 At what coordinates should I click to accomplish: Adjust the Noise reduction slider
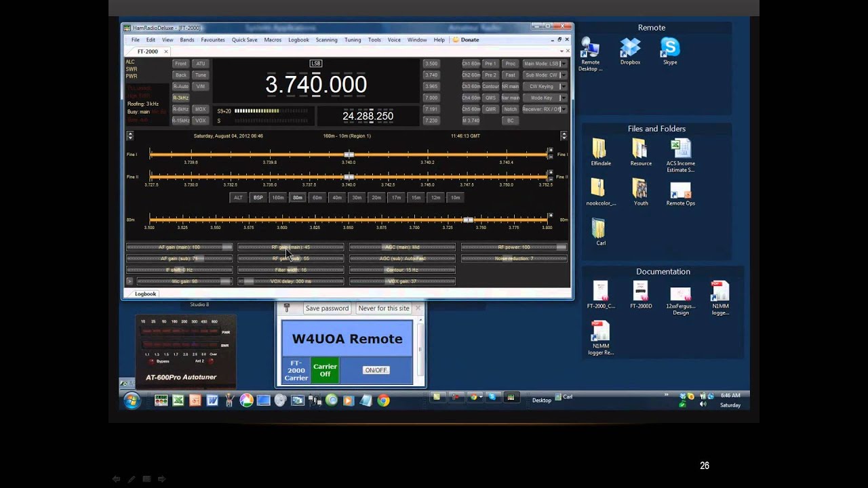point(514,259)
